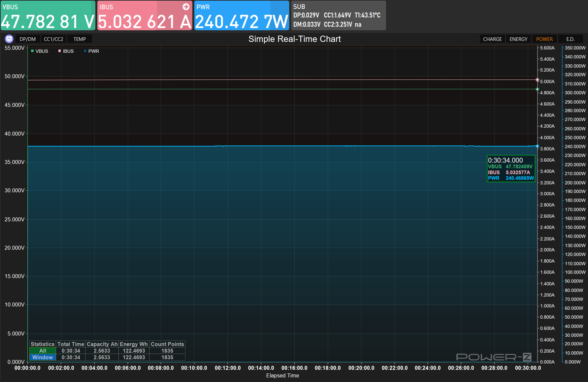588x382 pixels.
Task: Click the IBUS end-point marker on chart
Action: coord(537,80)
